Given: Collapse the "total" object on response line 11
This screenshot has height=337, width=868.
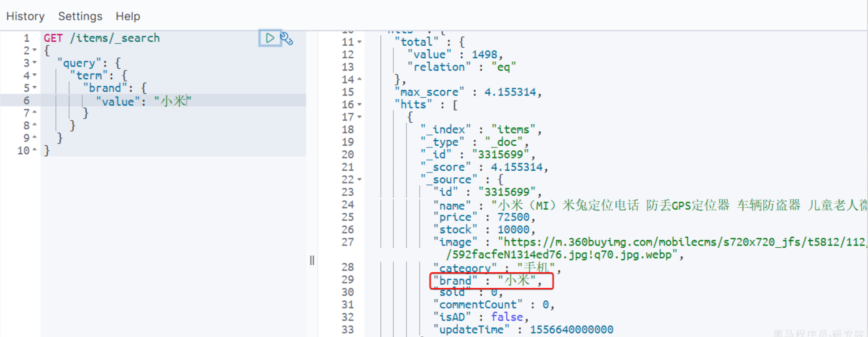Looking at the screenshot, I should [360, 42].
